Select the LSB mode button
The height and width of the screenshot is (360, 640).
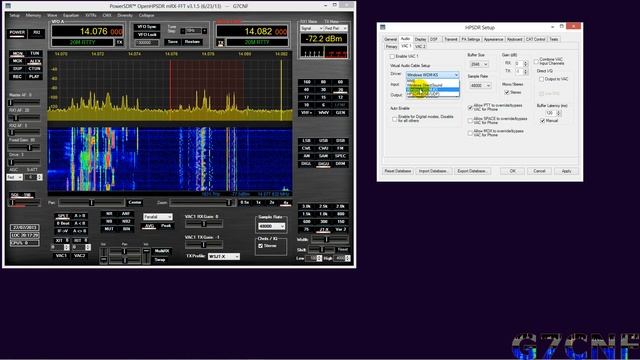307,140
